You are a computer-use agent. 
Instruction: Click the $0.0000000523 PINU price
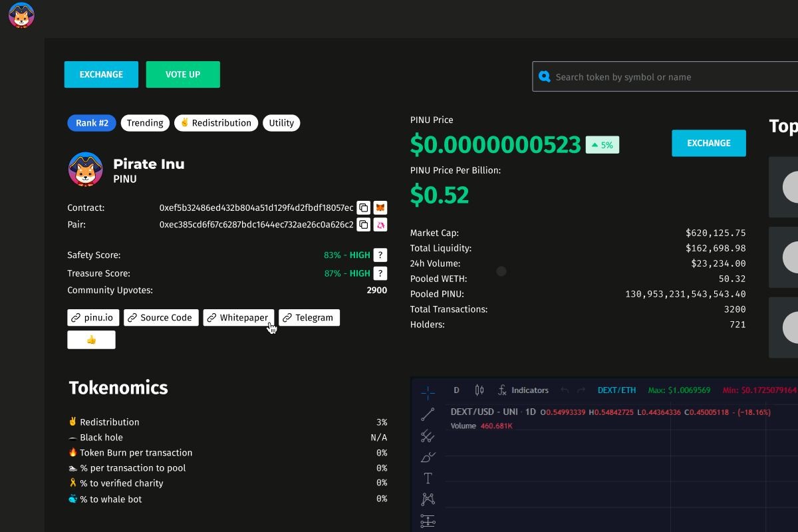[495, 144]
